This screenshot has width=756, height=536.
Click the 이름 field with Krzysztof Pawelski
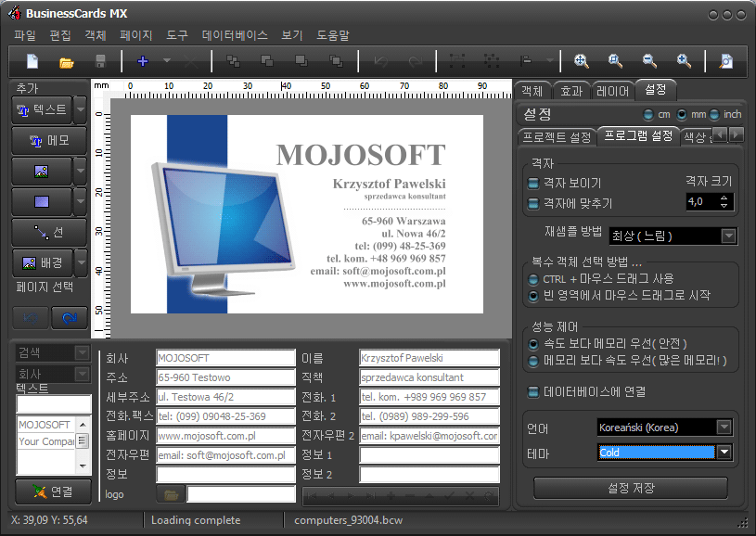(x=429, y=358)
